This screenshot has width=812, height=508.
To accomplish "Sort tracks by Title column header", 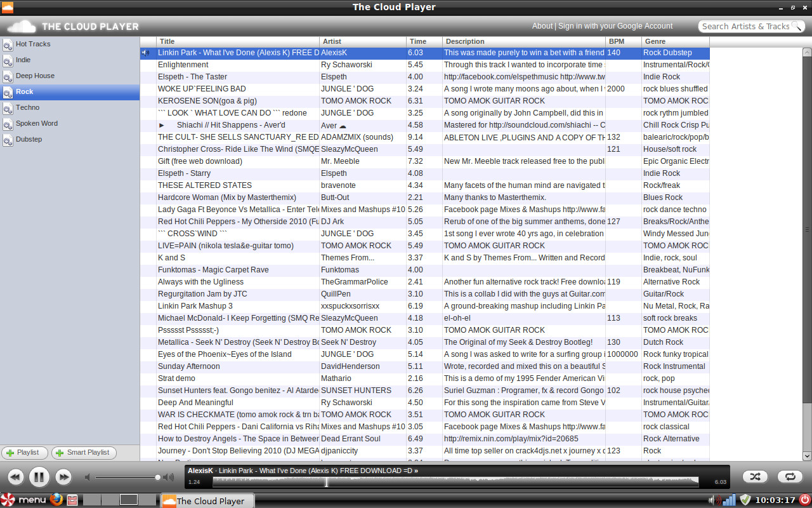I will [x=238, y=41].
